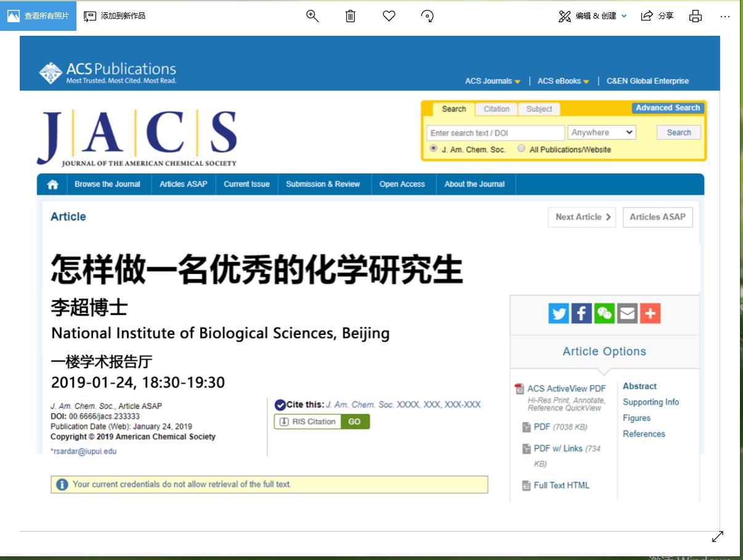Select the J. Am. Chem. Soc. radio button
Viewport: 743px width, 560px height.
pyautogui.click(x=433, y=149)
